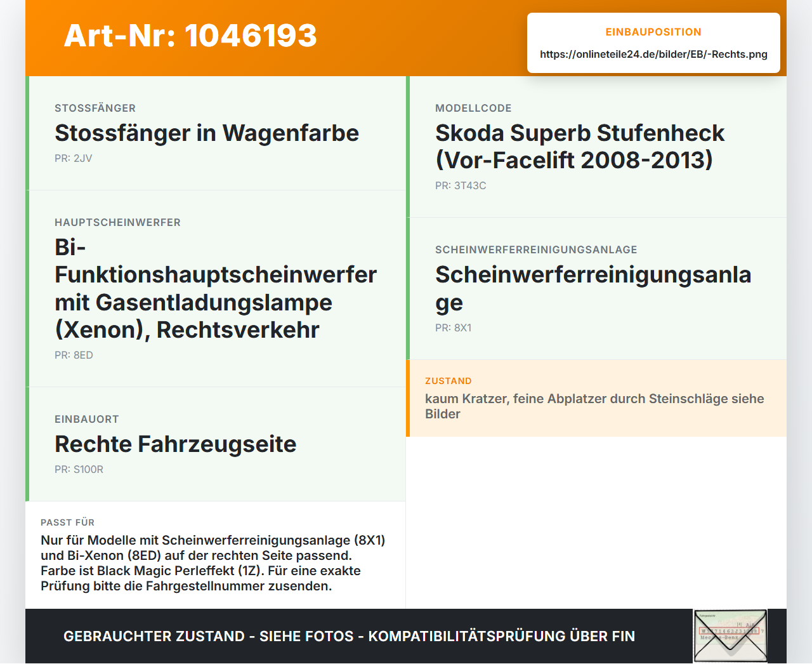
Task: Click the HAUPTSCHEINWERFER category label
Action: pyautogui.click(x=117, y=222)
